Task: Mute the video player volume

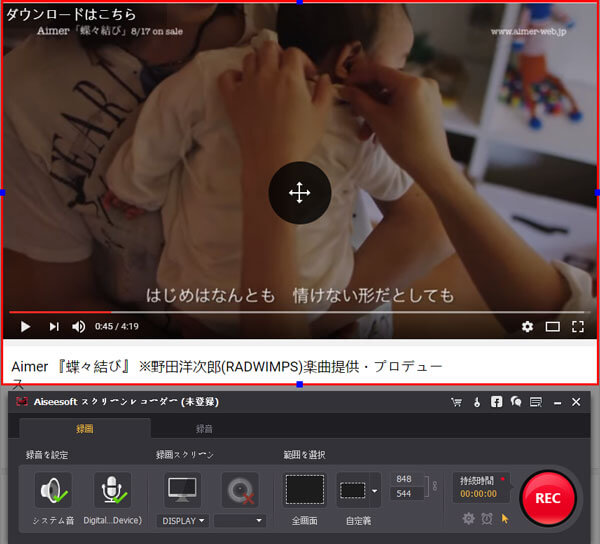Action: [79, 327]
